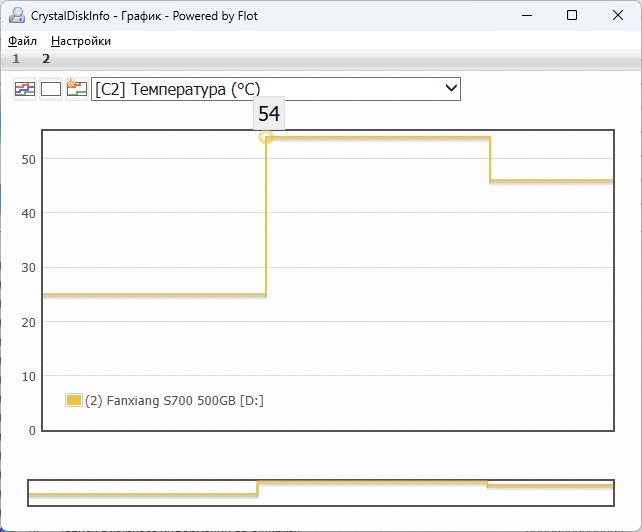
Task: Click the reset graph icon with star
Action: [77, 89]
